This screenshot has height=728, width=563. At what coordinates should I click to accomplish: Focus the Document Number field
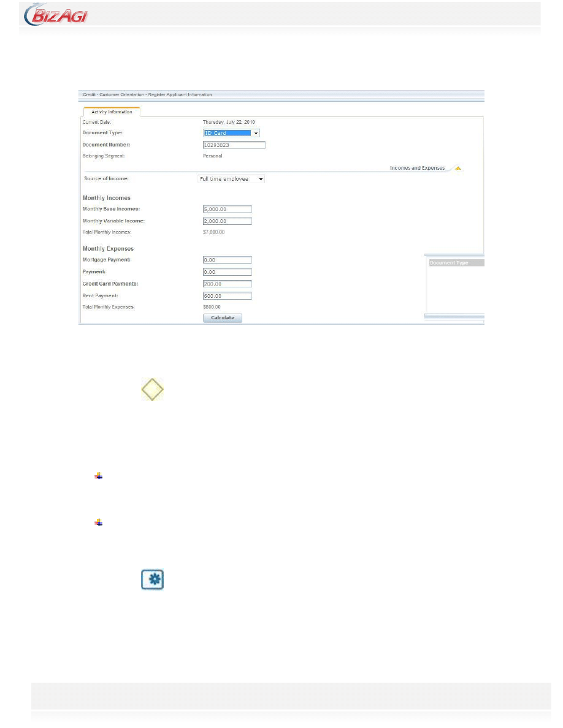234,145
